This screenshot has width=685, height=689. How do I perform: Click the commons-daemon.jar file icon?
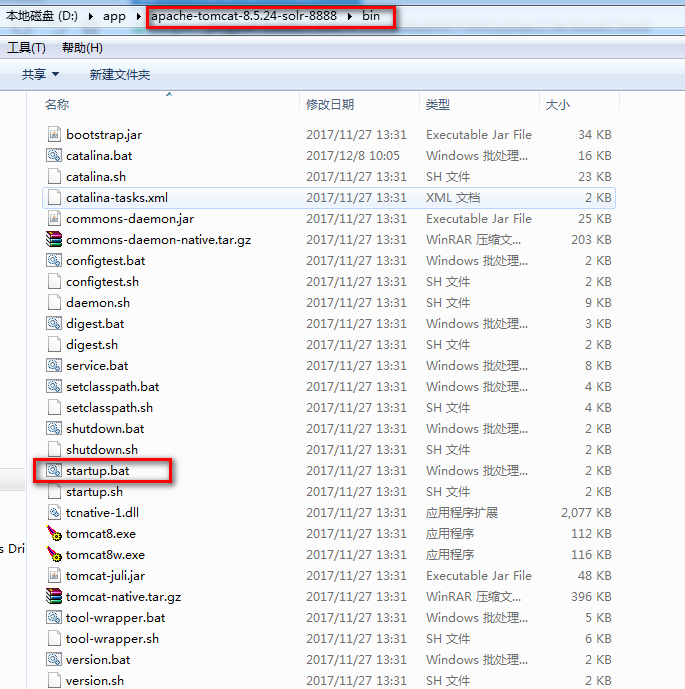pyautogui.click(x=54, y=218)
